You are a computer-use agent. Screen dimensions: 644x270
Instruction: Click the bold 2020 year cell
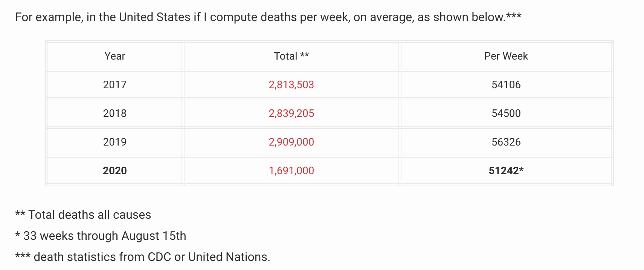pos(115,170)
